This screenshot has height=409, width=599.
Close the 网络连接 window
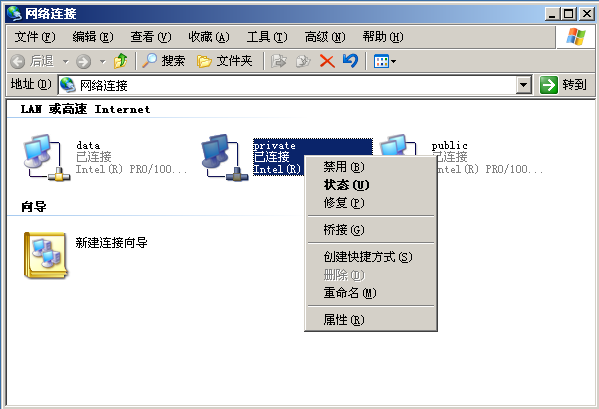coord(586,14)
